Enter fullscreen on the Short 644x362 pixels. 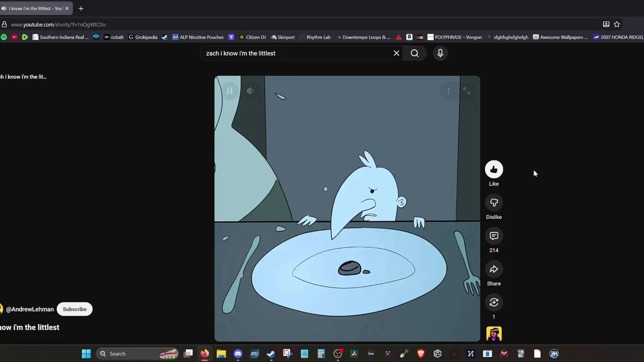coord(467,91)
